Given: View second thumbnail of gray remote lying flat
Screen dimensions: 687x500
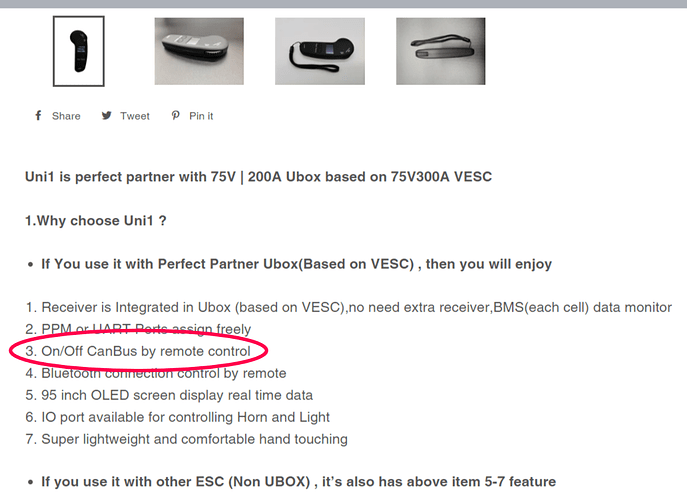Looking at the screenshot, I should [x=199, y=51].
